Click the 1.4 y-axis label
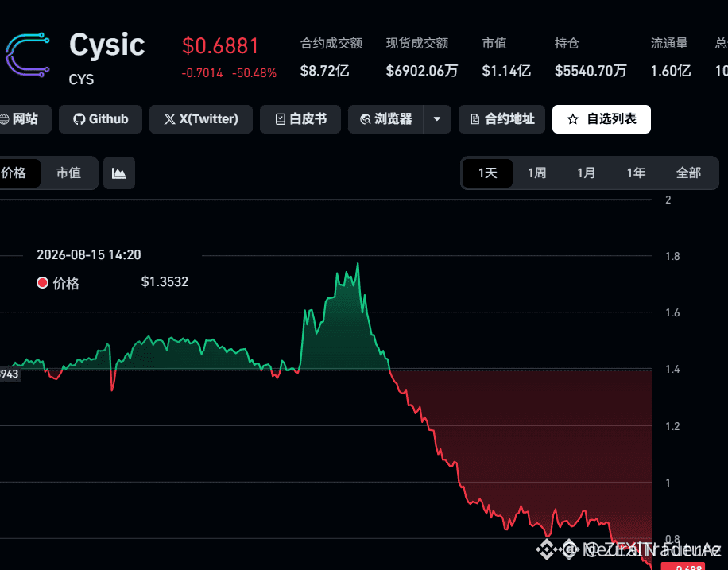Image resolution: width=728 pixels, height=570 pixels. tap(672, 370)
